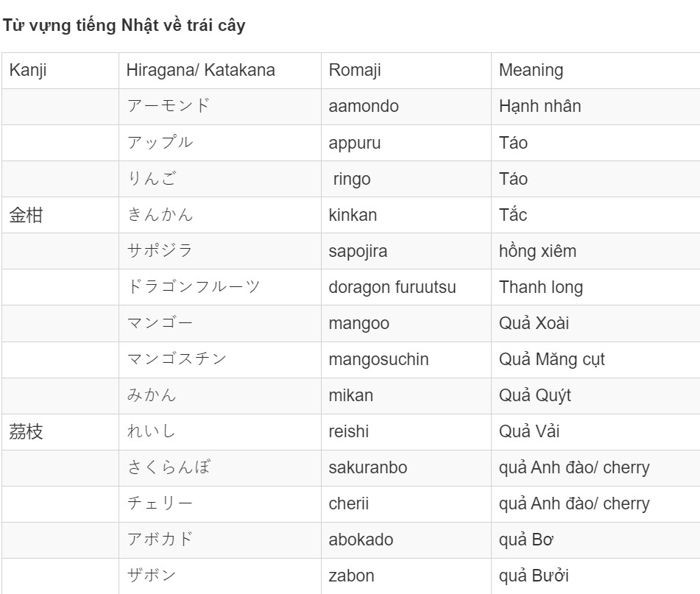Select the kanji 金柑 cell
This screenshot has width=700, height=594.
[60, 215]
